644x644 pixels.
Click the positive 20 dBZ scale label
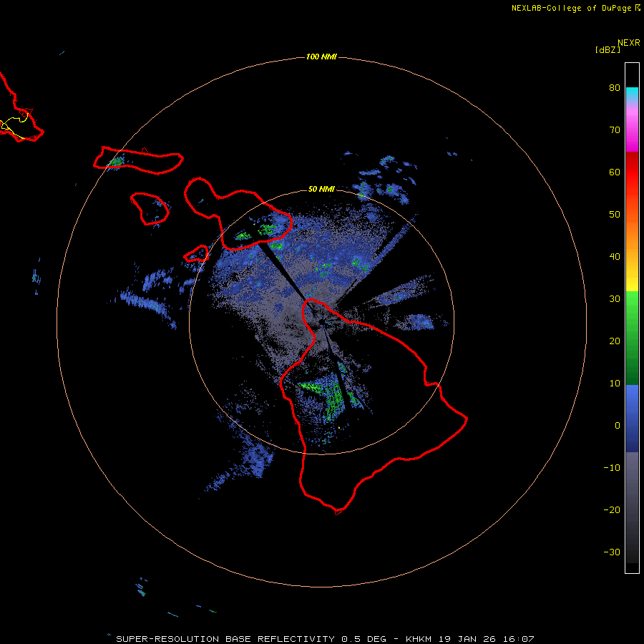[x=615, y=341]
